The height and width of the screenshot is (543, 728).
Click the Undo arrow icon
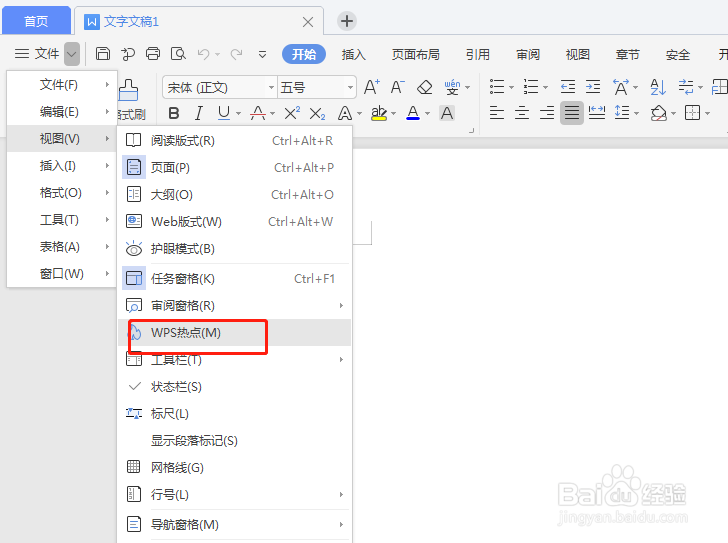[x=203, y=54]
